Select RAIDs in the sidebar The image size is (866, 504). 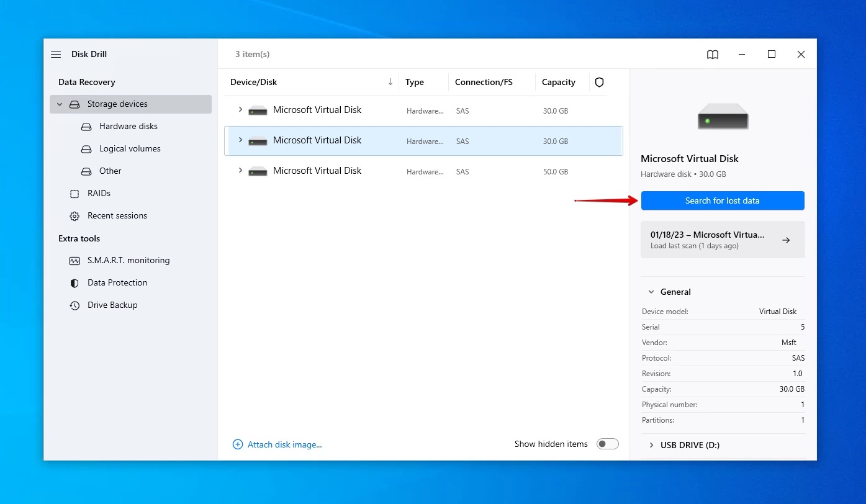99,194
